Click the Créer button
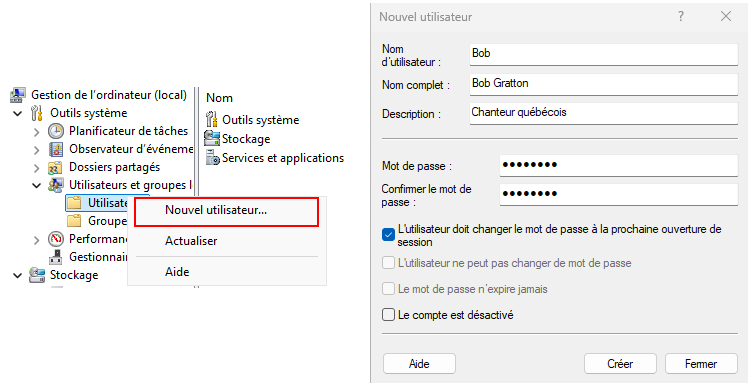Viewport: 750px width, 383px height. (x=620, y=364)
